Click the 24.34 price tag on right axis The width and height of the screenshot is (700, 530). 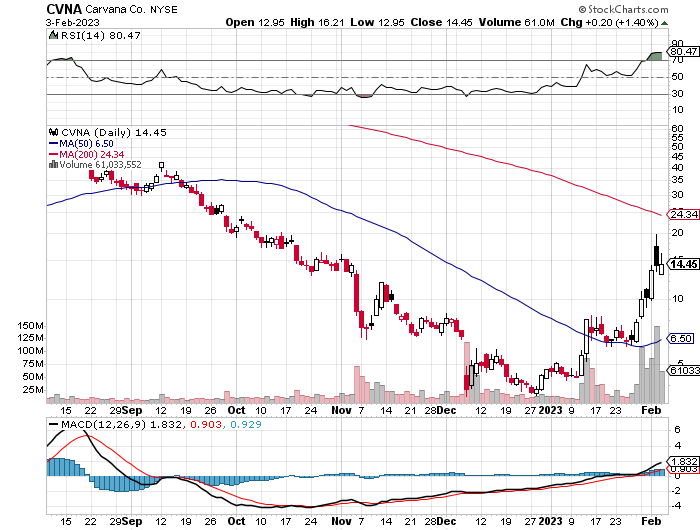[x=683, y=215]
